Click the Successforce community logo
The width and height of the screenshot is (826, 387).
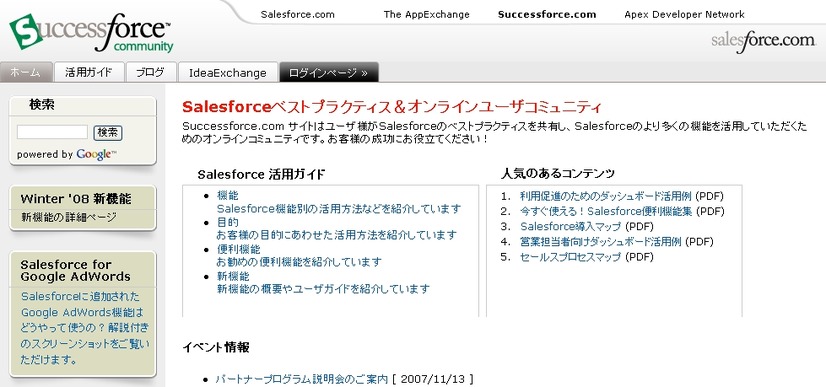pyautogui.click(x=91, y=33)
